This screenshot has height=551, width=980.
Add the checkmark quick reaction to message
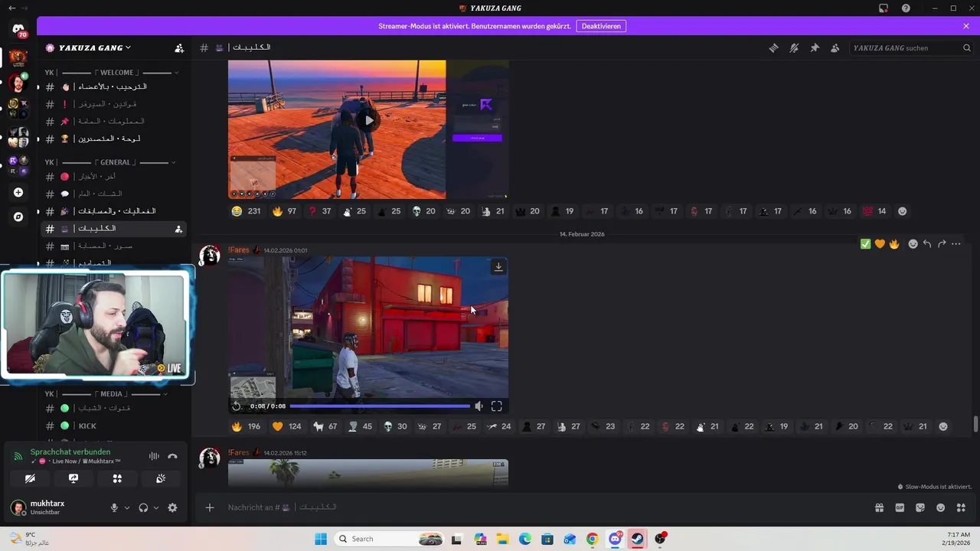[x=865, y=244]
